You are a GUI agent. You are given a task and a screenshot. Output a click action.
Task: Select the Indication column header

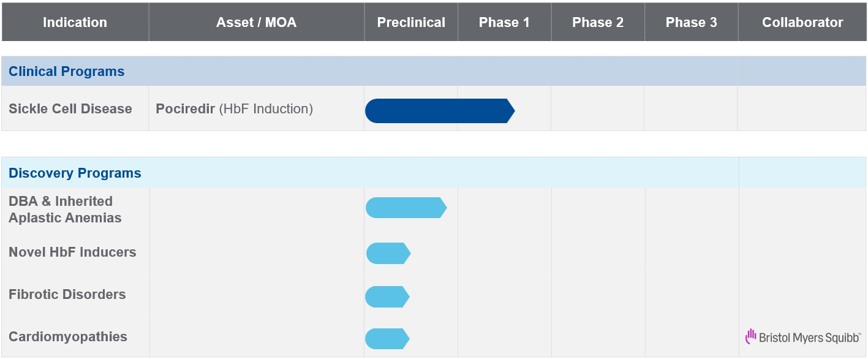point(75,23)
